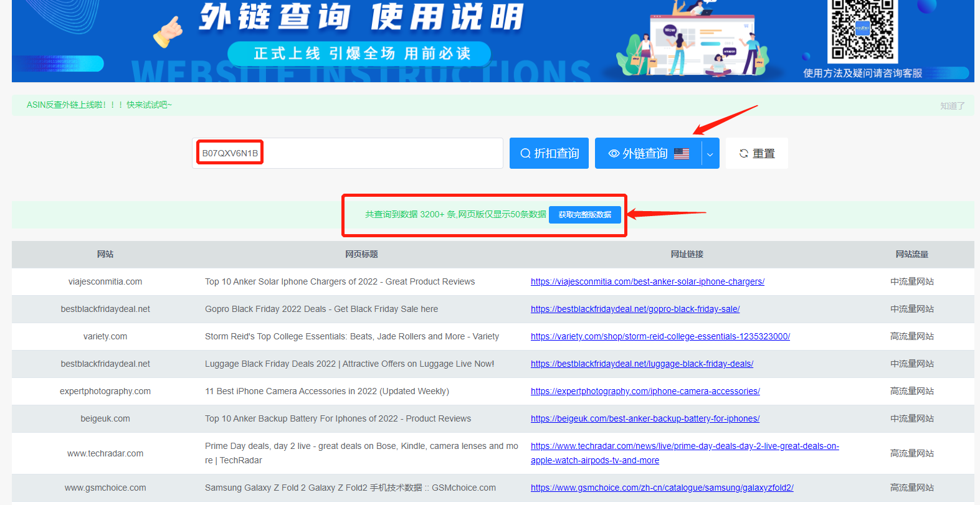Select the expertphotography.com site cell
The image size is (980, 505).
click(x=105, y=391)
